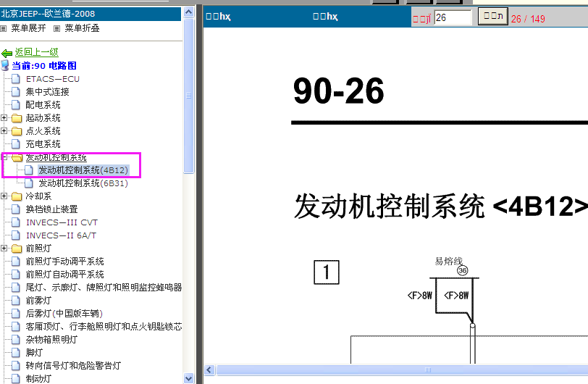Open 前照灯手动调平系统 document
Viewport: 588px width, 384px height.
tap(65, 262)
